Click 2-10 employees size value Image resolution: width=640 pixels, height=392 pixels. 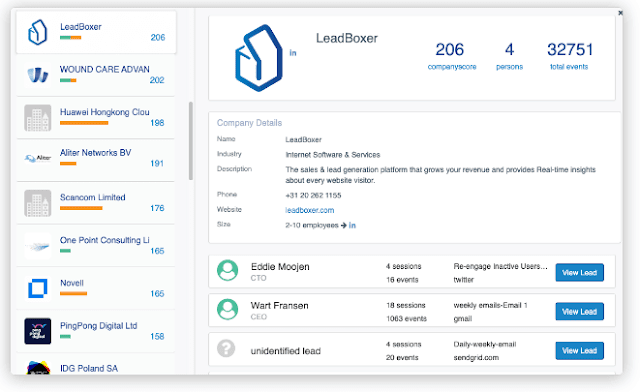[312, 225]
